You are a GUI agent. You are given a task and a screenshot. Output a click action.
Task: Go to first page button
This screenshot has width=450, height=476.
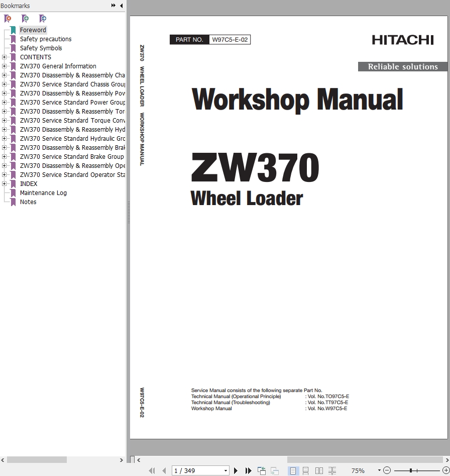(152, 470)
